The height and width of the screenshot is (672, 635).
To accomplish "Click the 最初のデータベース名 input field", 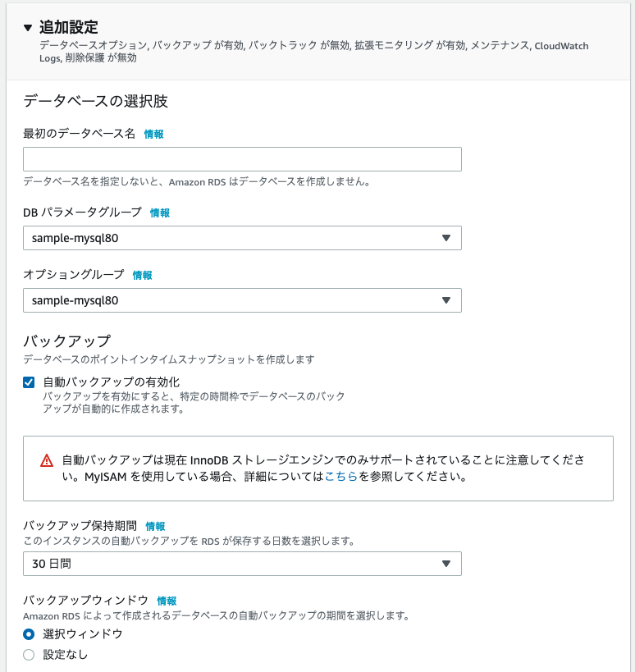I will 242,159.
